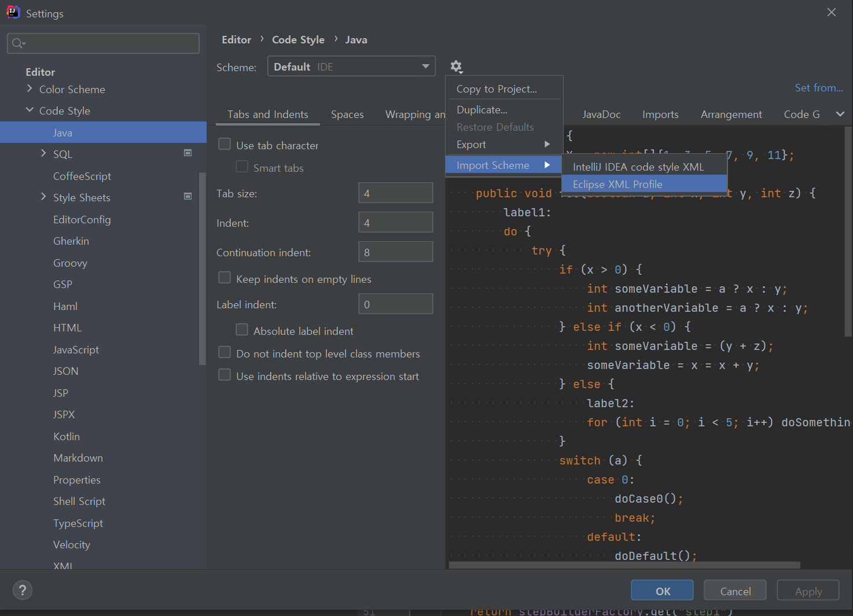Screen dimensions: 853x616
Task: Open the Export submenu
Action: (504, 145)
